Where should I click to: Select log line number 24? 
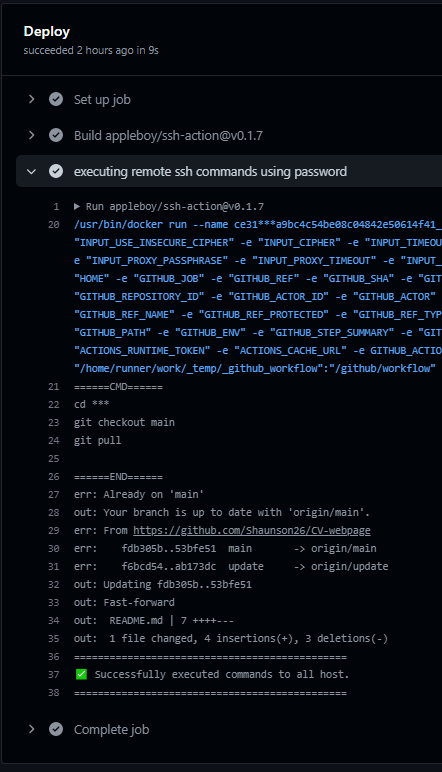(54, 441)
